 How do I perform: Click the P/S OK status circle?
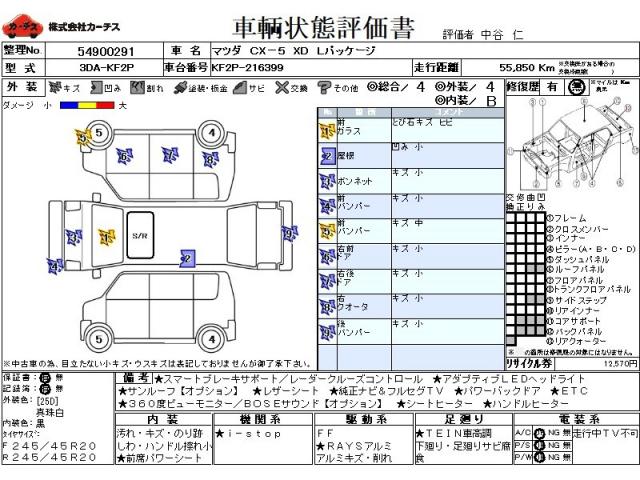coord(539,445)
